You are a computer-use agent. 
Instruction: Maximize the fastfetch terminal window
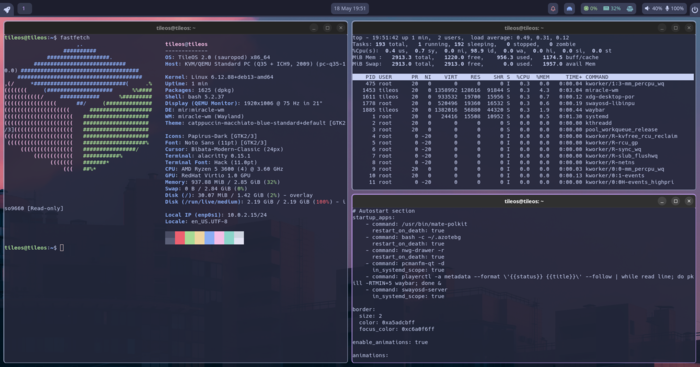click(x=327, y=28)
